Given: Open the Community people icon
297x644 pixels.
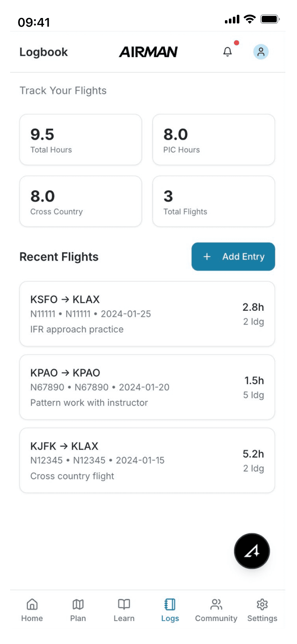Looking at the screenshot, I should 216,604.
